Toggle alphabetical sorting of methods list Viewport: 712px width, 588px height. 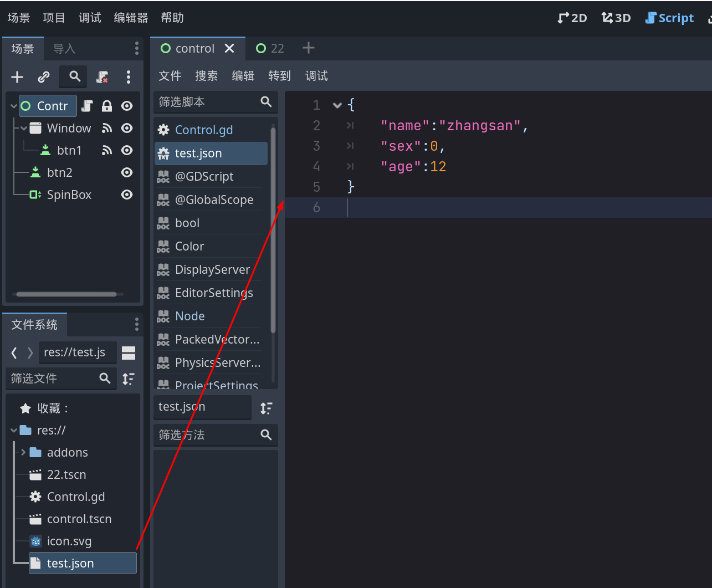[x=267, y=408]
